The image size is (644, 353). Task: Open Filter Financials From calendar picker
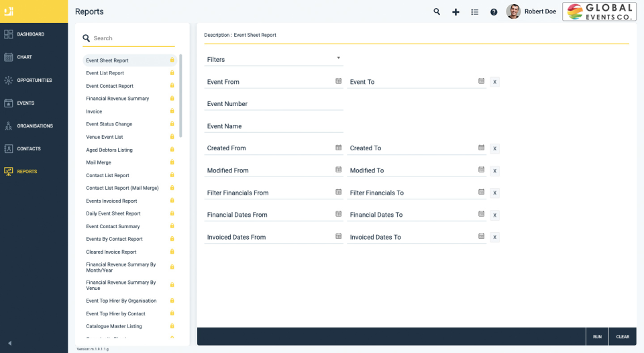(x=338, y=192)
